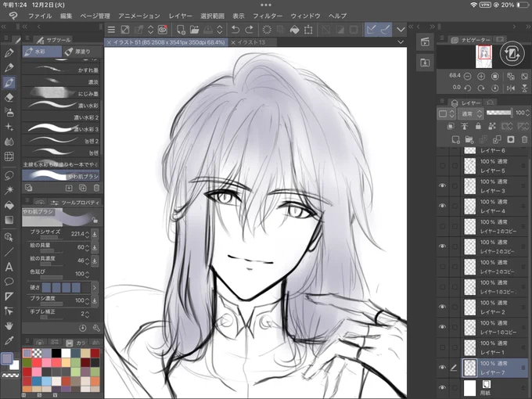Image resolution: width=532 pixels, height=399 pixels.
Task: Open the layer color dropdown beside blend mode
Action: pos(447,113)
